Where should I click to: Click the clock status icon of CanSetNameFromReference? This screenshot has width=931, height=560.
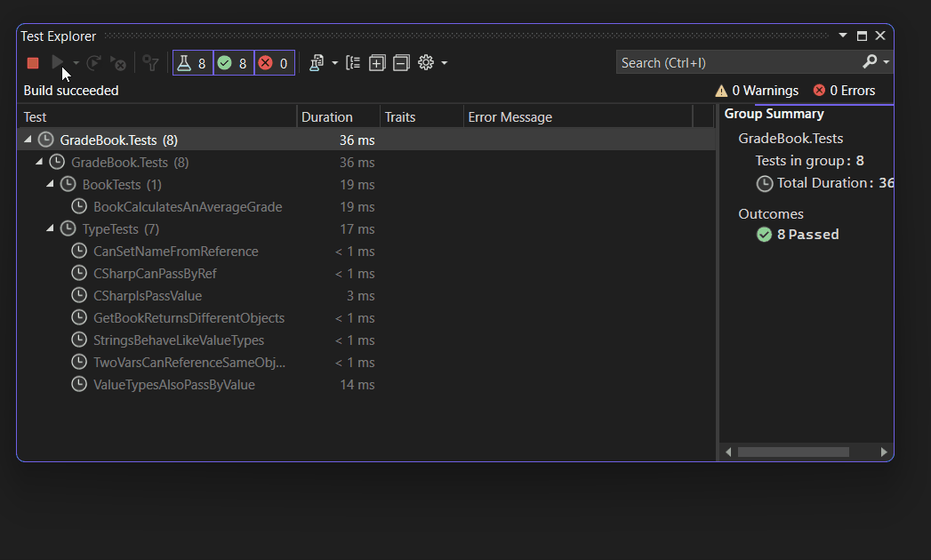click(x=79, y=251)
